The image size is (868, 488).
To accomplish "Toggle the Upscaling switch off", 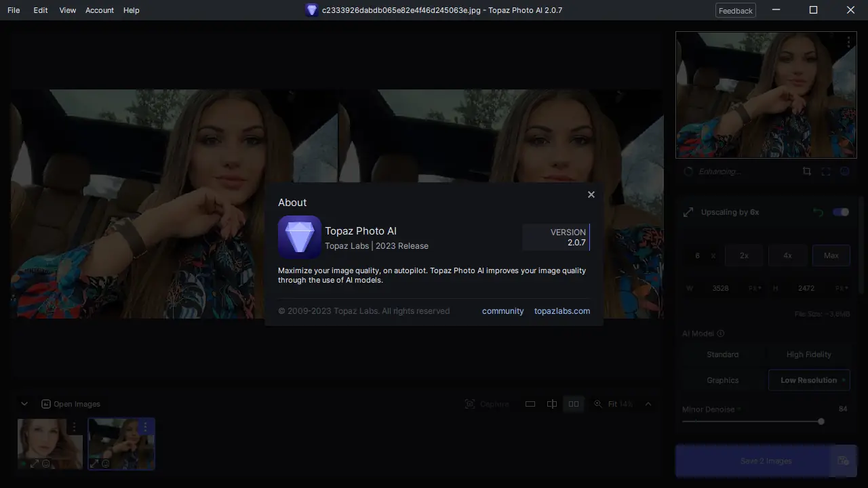I will [841, 212].
